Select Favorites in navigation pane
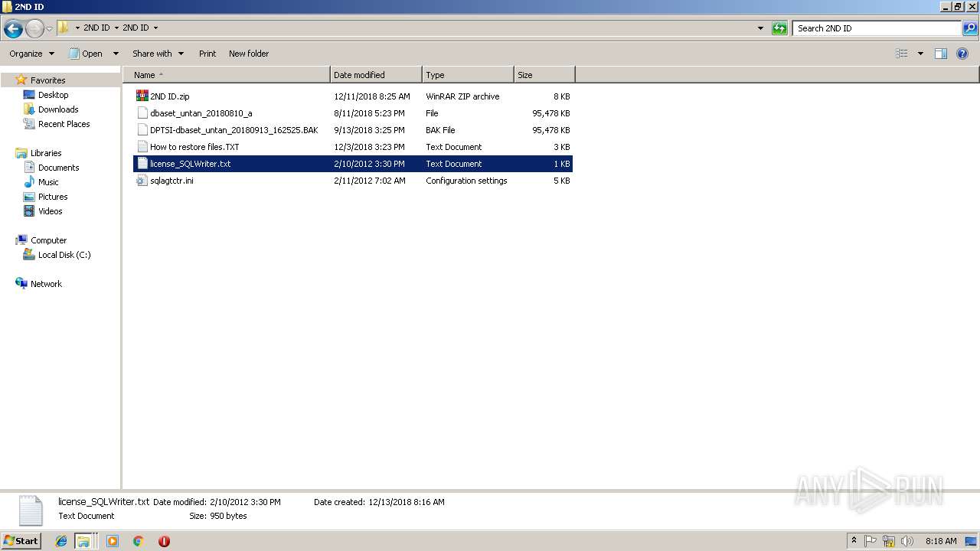The height and width of the screenshot is (551, 980). [x=47, y=80]
